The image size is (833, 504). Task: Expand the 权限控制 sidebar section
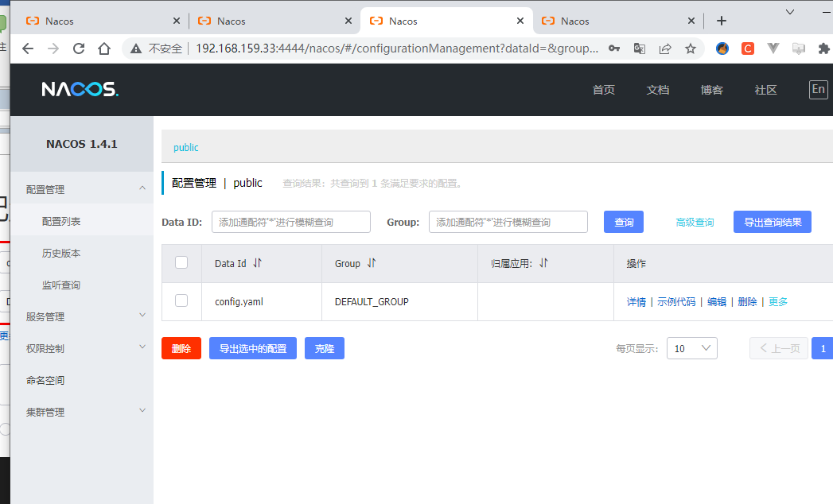(x=82, y=349)
